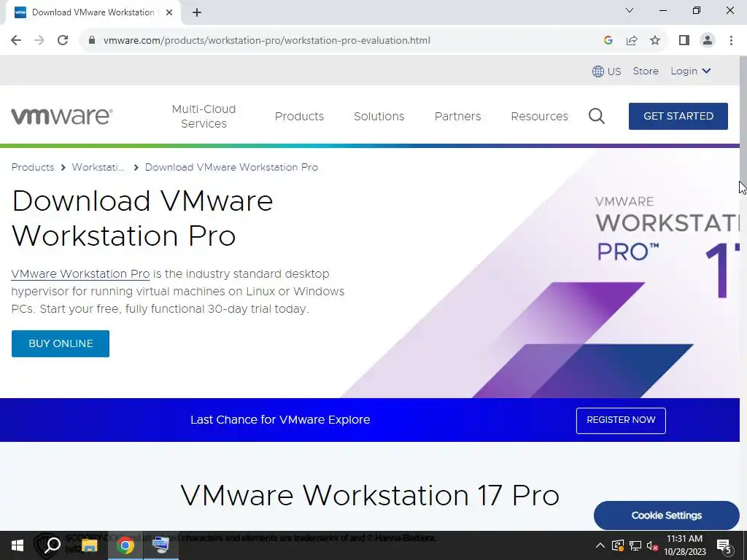This screenshot has width=747, height=560.
Task: Open Cookie Settings
Action: [667, 516]
